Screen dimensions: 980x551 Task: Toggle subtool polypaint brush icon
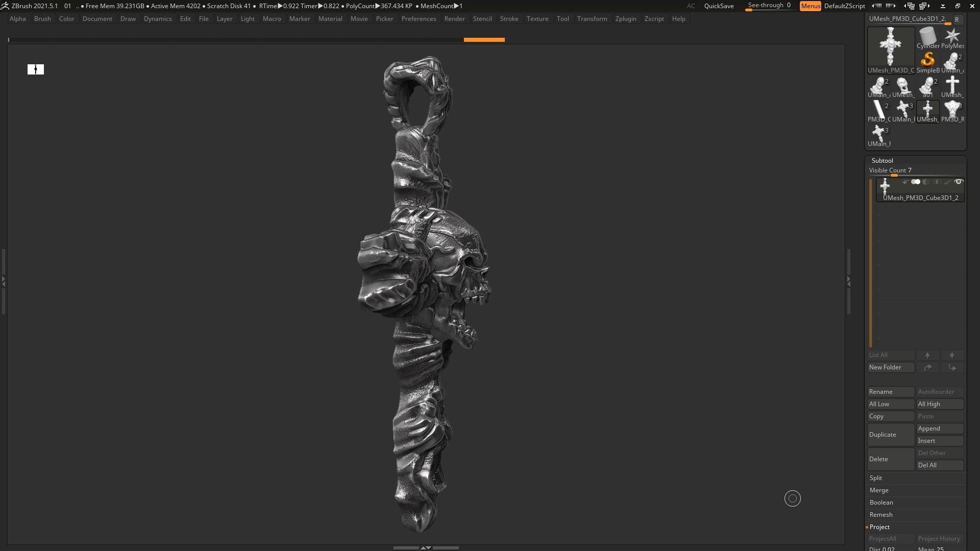947,182
